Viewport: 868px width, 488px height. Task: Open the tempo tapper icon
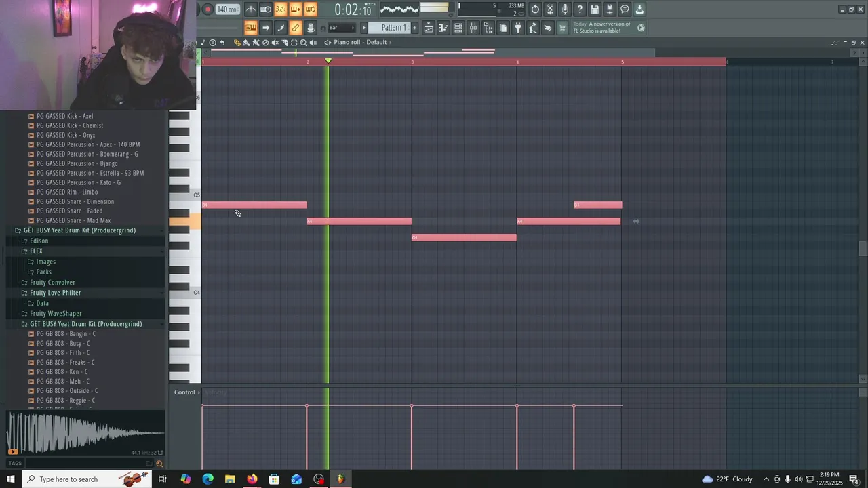click(533, 28)
